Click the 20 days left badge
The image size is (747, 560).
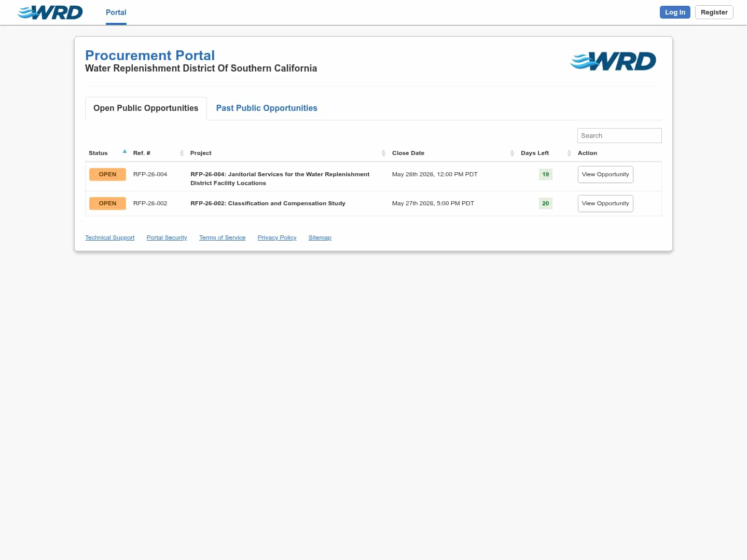(x=546, y=204)
